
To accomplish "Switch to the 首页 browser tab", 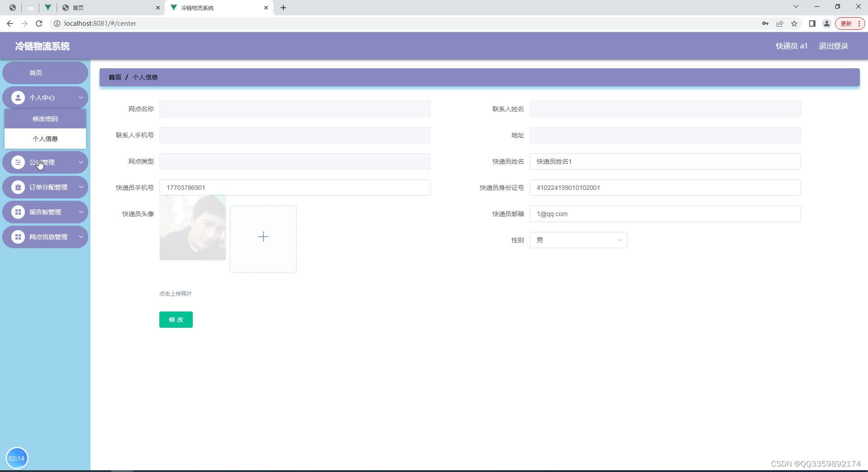I will click(111, 8).
